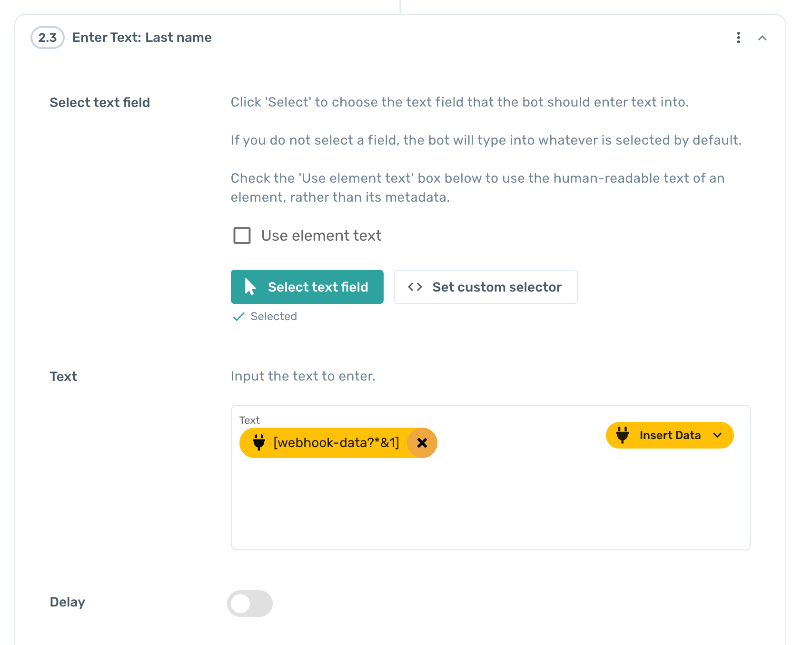
Task: Open the three-dot step options menu
Action: (738, 38)
